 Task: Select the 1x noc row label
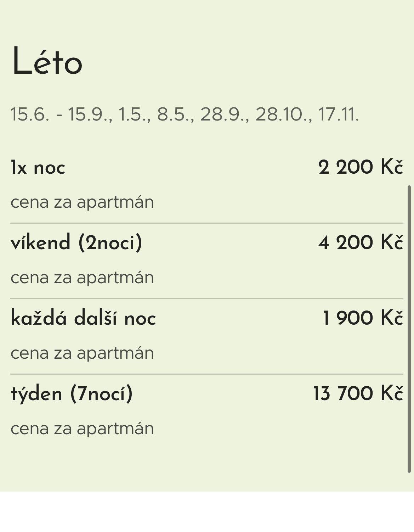[x=38, y=167]
